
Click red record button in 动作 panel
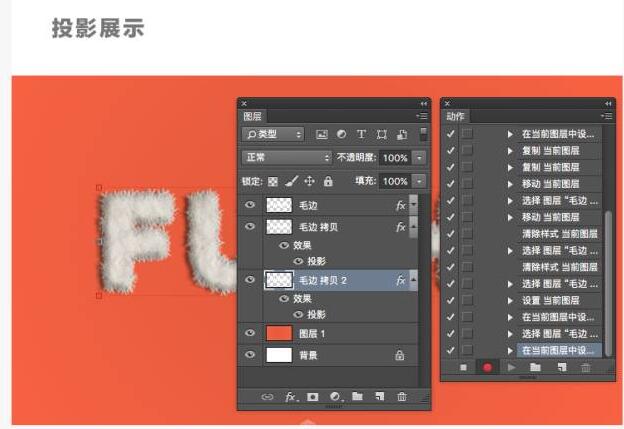click(487, 367)
